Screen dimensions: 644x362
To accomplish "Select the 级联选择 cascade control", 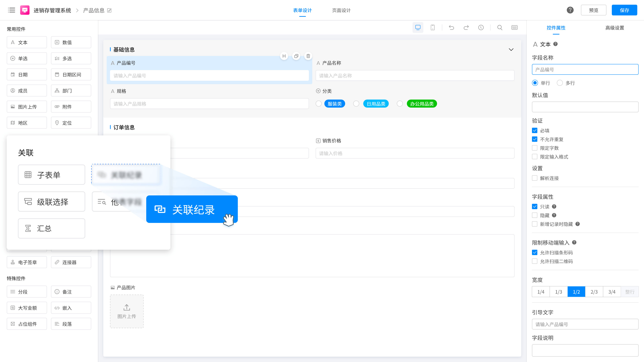I will point(51,202).
